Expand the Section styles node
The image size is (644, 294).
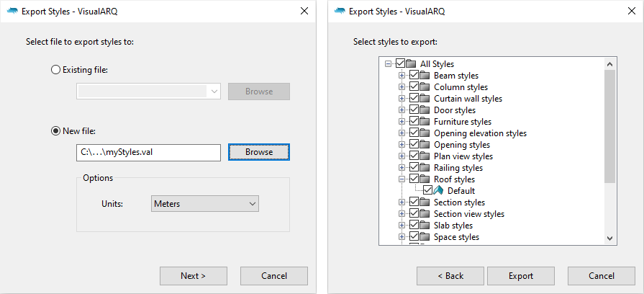tap(402, 202)
